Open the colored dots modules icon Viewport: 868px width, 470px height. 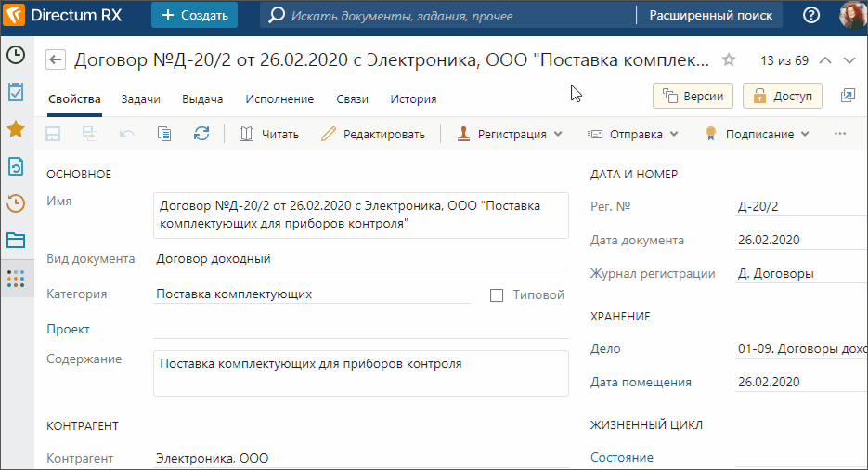[x=16, y=279]
